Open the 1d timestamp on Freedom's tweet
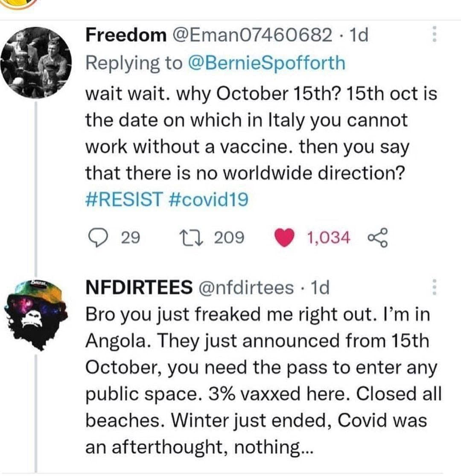This screenshot has width=461, height=476. coord(359,35)
